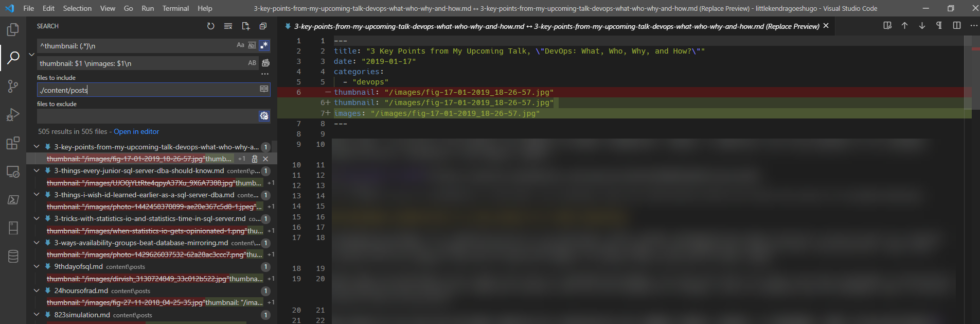Open the Run and Debug view
The height and width of the screenshot is (324, 980).
click(13, 114)
